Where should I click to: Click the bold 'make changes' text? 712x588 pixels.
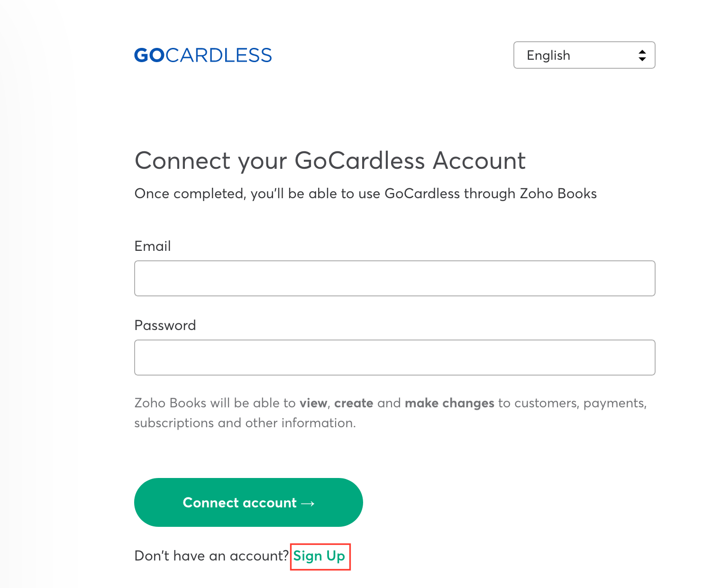(x=449, y=403)
